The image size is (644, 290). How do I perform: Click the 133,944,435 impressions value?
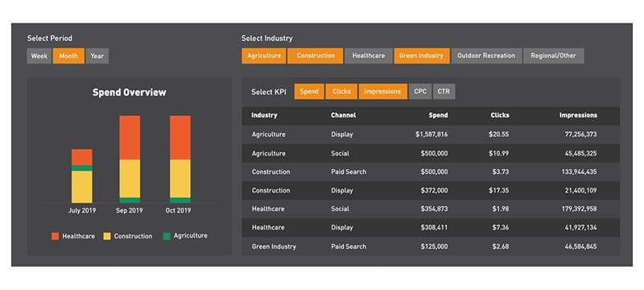point(579,172)
